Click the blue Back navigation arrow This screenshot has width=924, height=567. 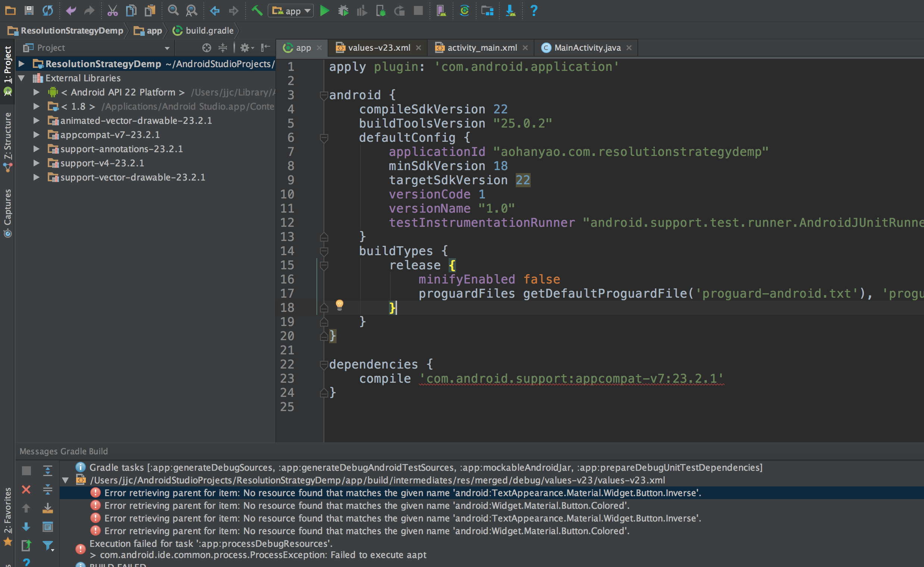coord(215,10)
